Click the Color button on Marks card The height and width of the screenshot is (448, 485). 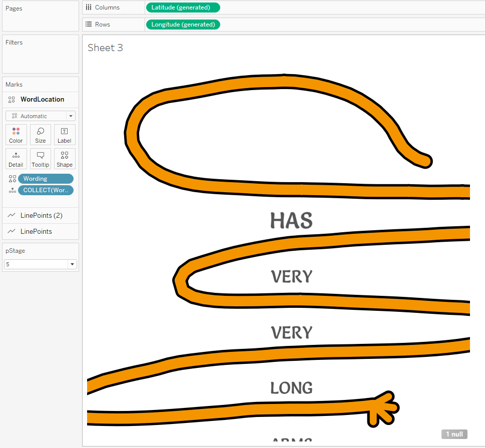pyautogui.click(x=16, y=135)
